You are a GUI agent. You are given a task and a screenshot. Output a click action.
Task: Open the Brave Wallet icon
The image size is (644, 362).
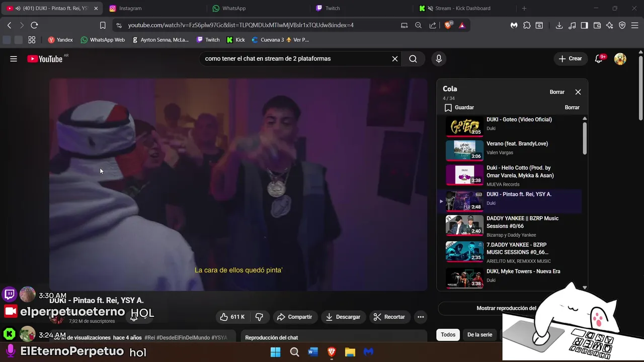tap(597, 25)
